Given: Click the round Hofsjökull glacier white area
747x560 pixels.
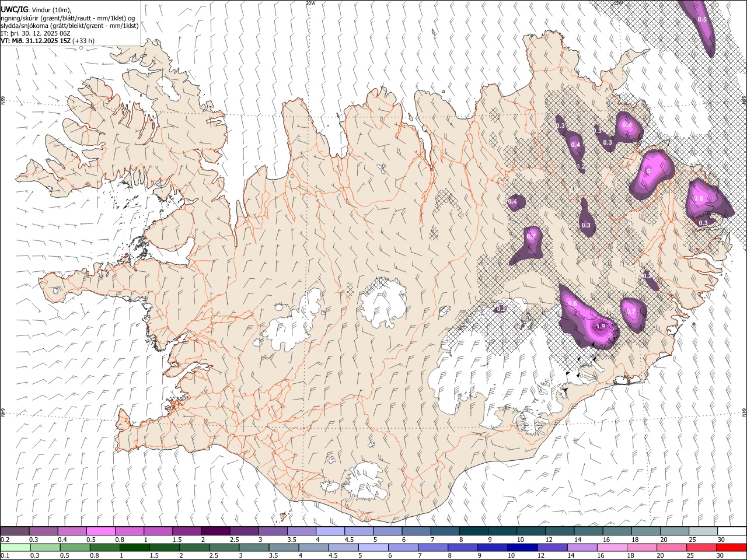Looking at the screenshot, I should [x=383, y=303].
